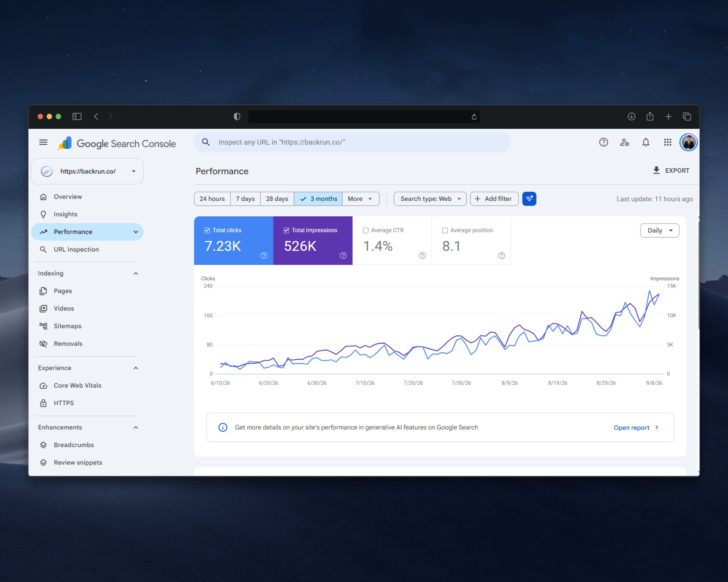Screen dimensions: 728x582
Task: Click the blue filter sparkle icon
Action: (x=529, y=199)
